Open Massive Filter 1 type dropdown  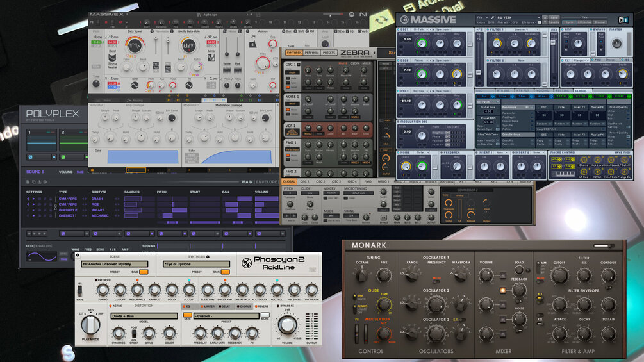(521, 29)
